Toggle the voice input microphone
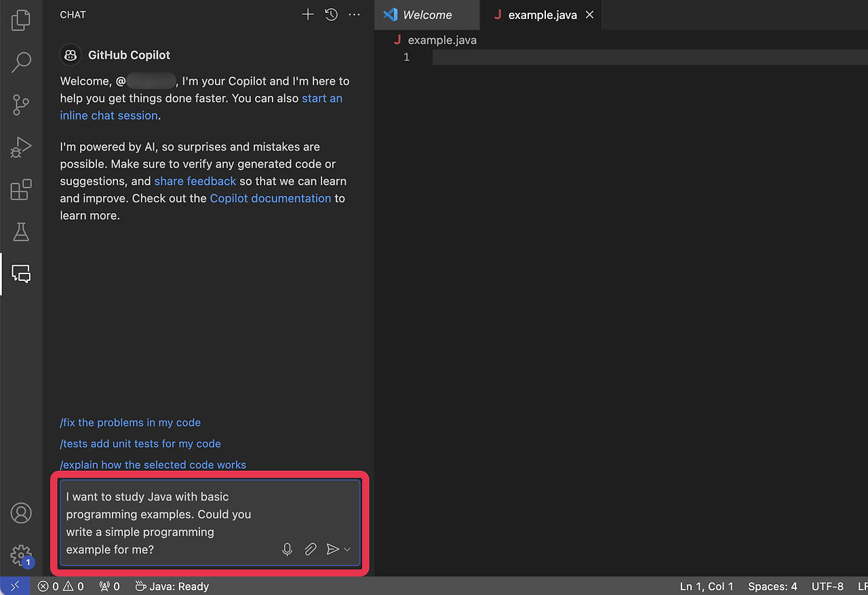The width and height of the screenshot is (868, 595). click(287, 549)
